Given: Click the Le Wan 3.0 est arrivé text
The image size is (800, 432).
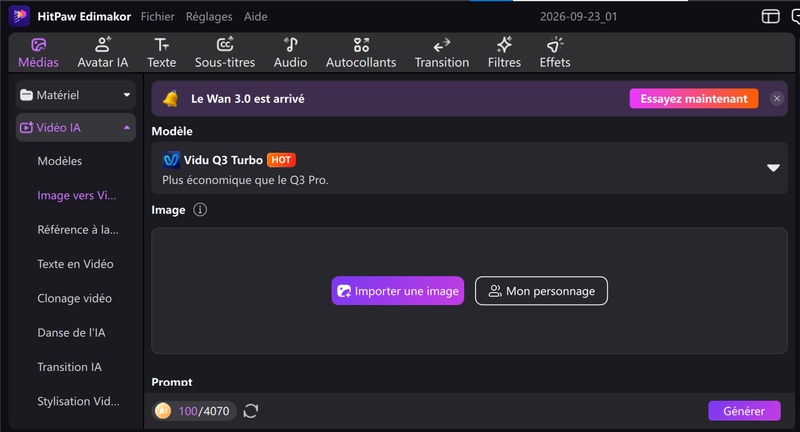Looking at the screenshot, I should pos(247,99).
